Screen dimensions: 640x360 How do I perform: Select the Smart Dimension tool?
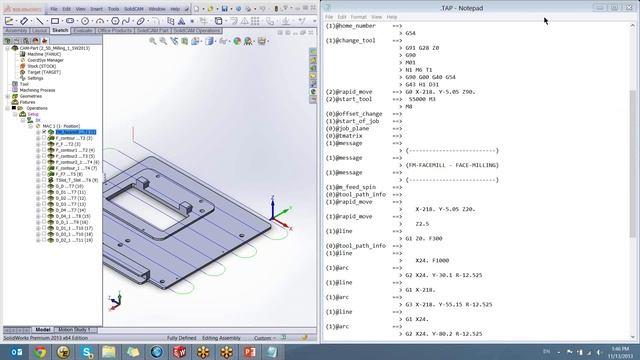point(24,21)
